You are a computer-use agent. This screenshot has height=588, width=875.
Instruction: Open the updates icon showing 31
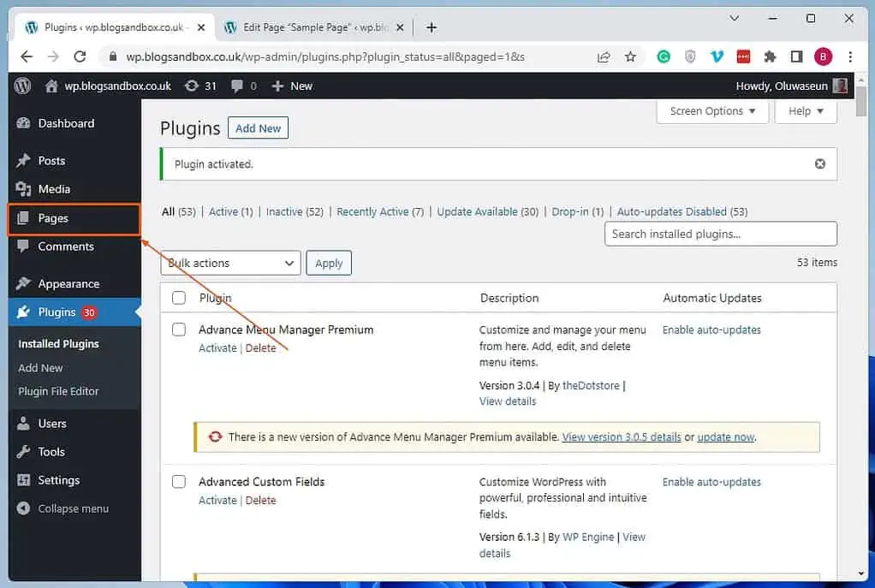(192, 86)
